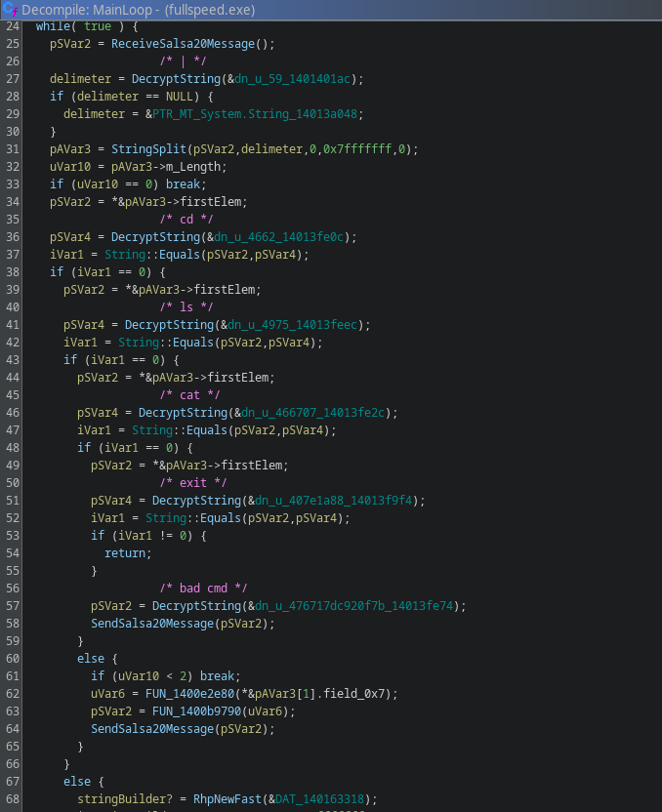Click the FUN_1400b9790 function call

pyautogui.click(x=197, y=712)
